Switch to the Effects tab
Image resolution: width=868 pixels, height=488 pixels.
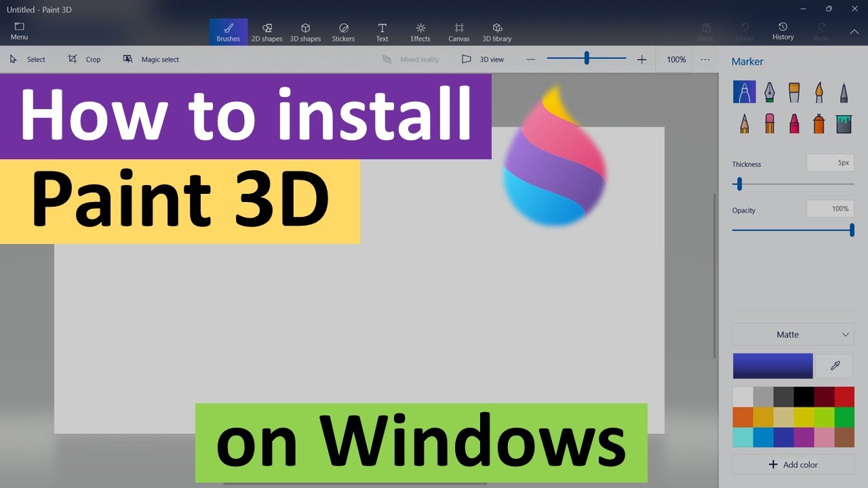420,32
